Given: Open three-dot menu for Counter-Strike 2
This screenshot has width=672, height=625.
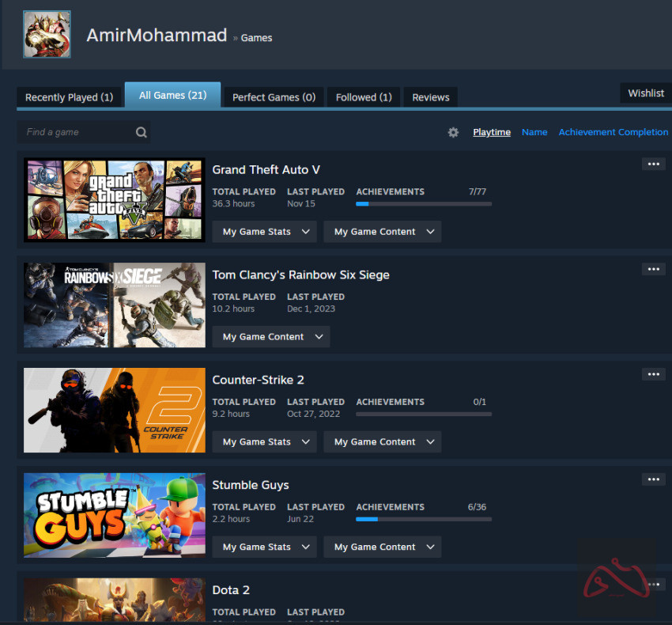Looking at the screenshot, I should coord(653,374).
